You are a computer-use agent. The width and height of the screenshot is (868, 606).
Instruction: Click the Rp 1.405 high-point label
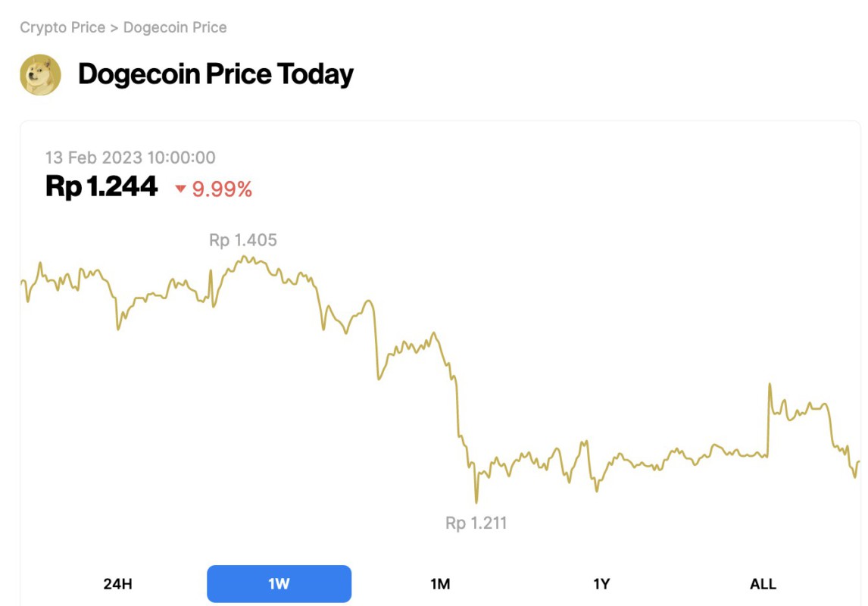click(242, 239)
